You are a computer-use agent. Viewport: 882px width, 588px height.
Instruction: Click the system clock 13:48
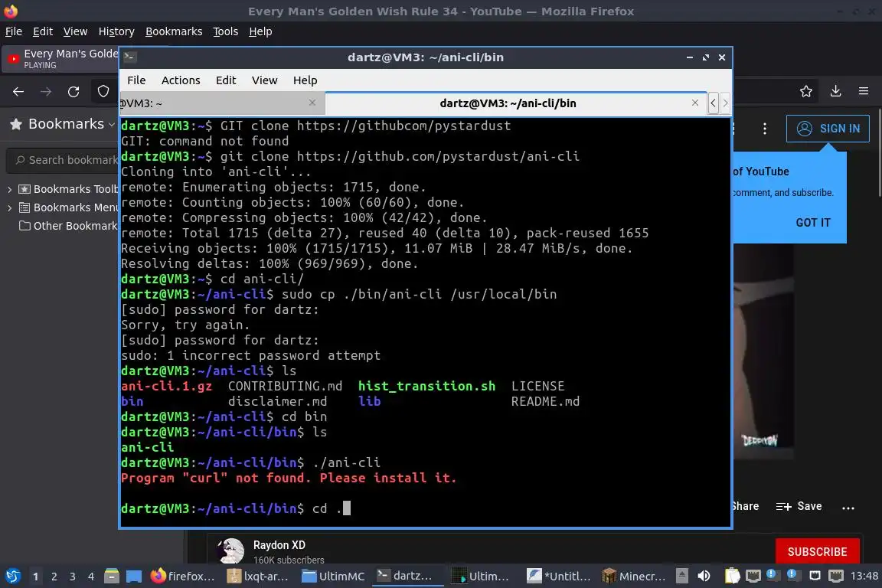tap(864, 576)
